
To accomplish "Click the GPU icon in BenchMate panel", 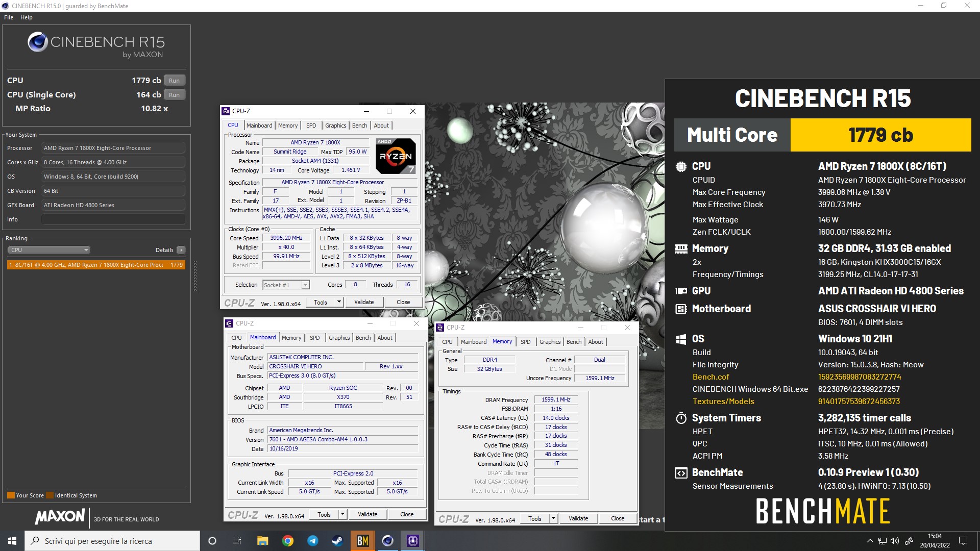I will (681, 291).
